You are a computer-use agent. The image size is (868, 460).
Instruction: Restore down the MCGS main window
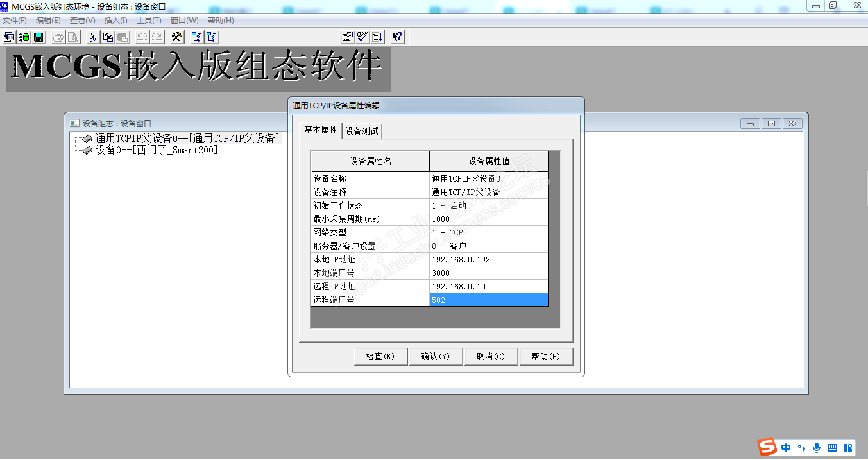pos(833,5)
